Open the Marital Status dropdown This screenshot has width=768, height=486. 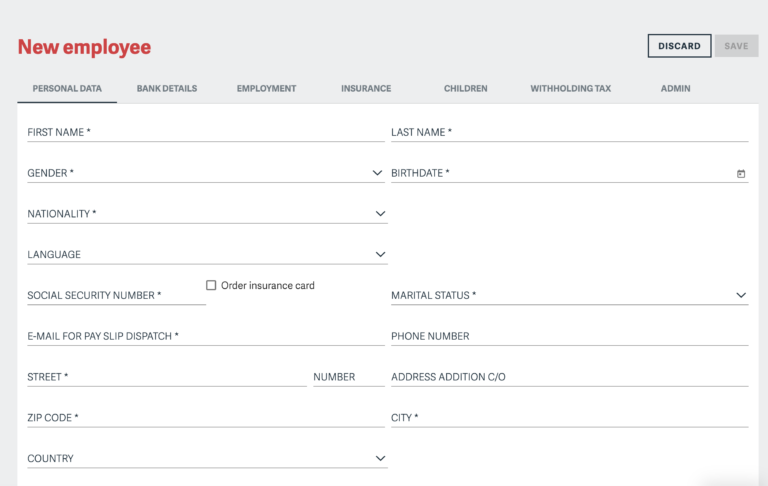(x=741, y=296)
